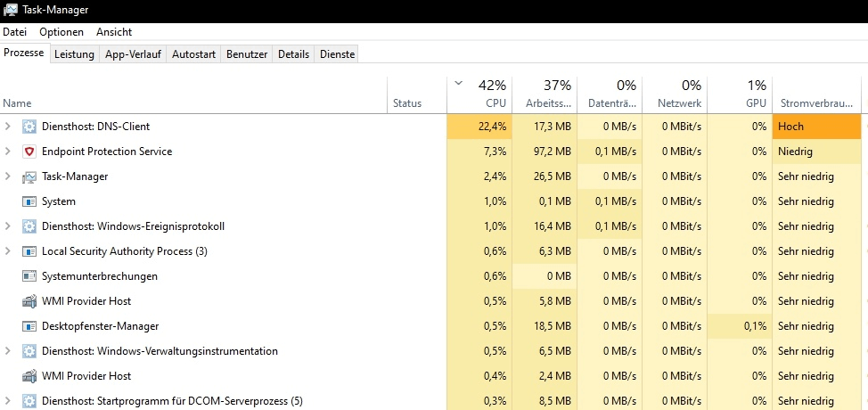Click the Desktopfenster-Manager icon

[29, 326]
